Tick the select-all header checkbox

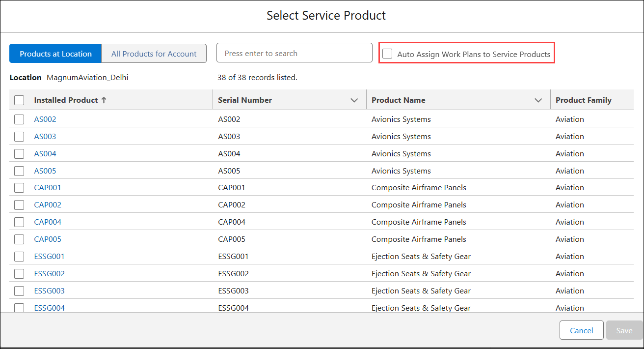click(19, 100)
